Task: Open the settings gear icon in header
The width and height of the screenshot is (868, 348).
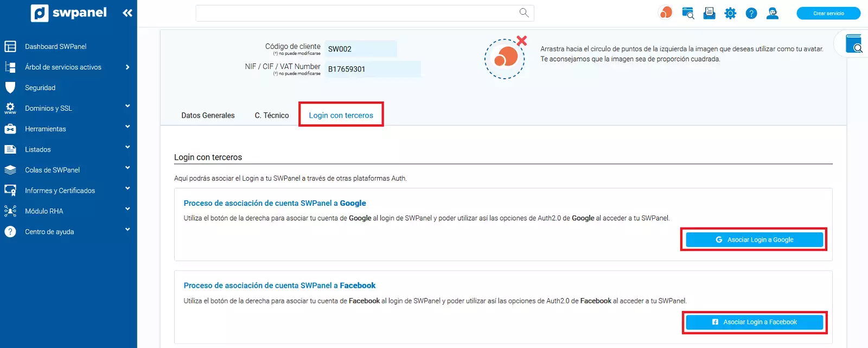Action: point(730,14)
